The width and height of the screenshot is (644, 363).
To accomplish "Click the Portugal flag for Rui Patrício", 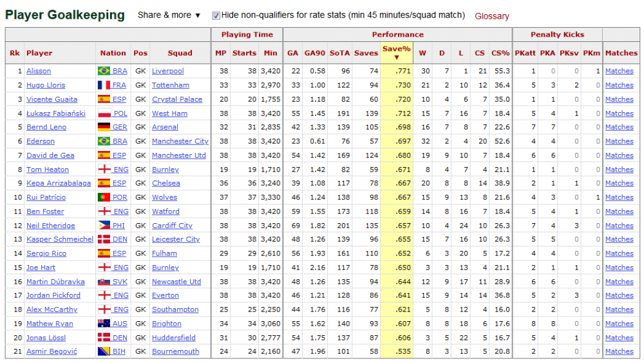I will coord(104,197).
